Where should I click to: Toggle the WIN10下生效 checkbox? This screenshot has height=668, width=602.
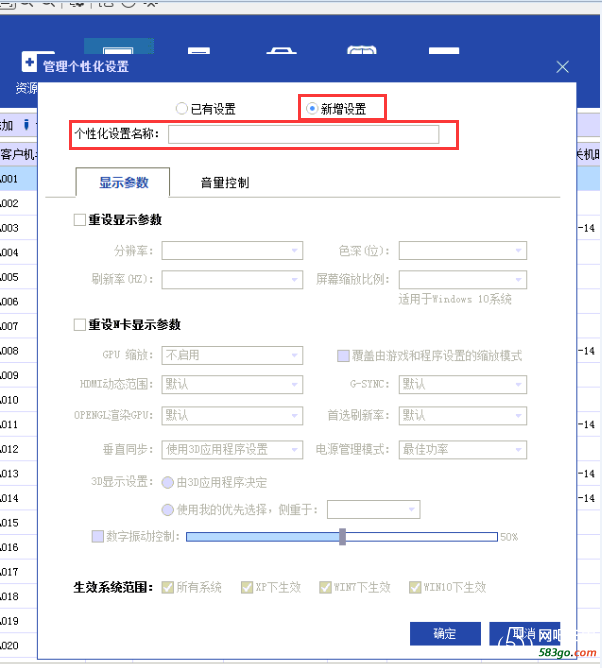click(412, 587)
